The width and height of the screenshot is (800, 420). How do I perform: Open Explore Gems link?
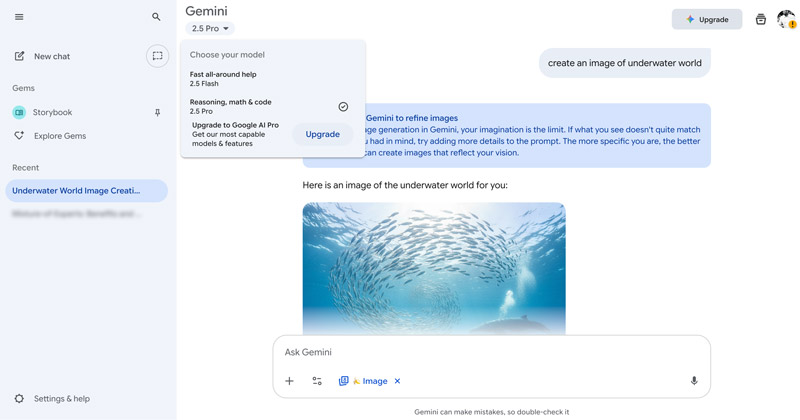[x=60, y=136]
